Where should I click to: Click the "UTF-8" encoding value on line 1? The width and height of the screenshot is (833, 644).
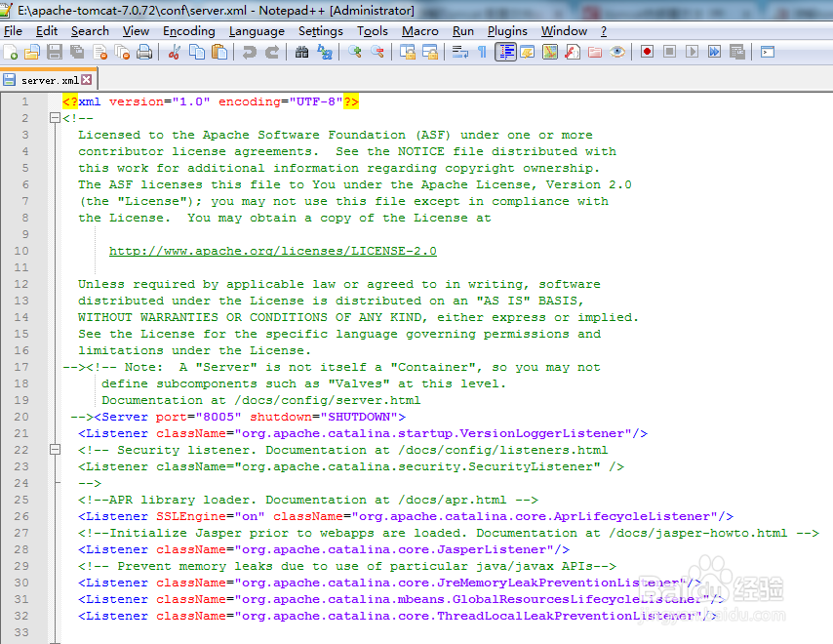[316, 101]
